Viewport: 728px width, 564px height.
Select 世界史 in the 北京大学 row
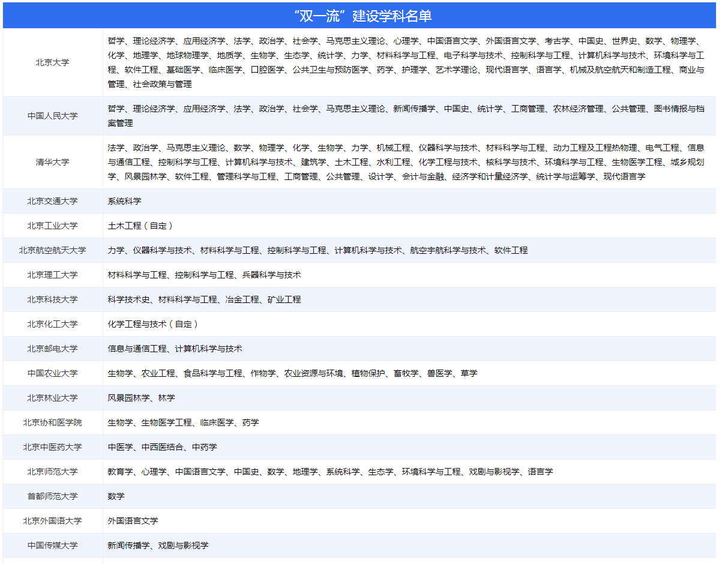tap(625, 41)
